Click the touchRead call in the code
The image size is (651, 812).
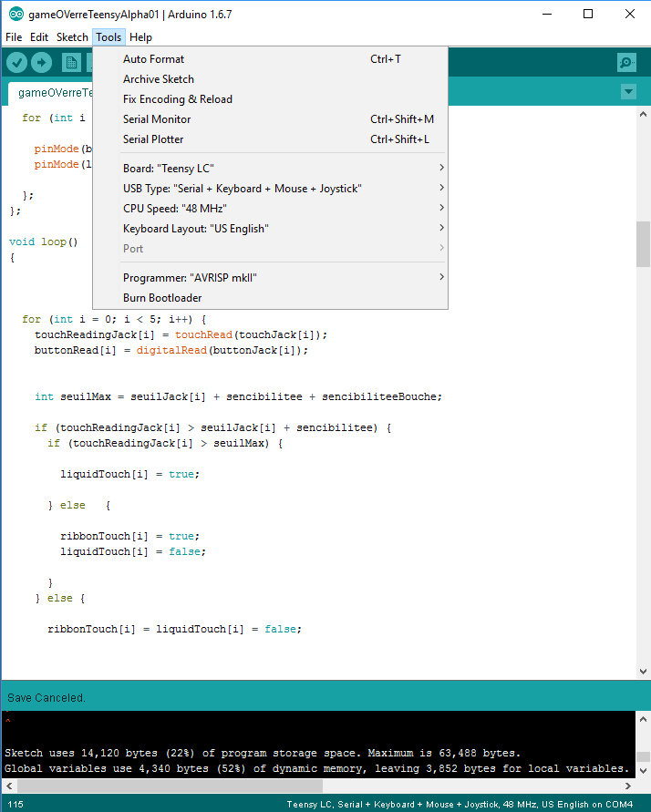point(203,334)
